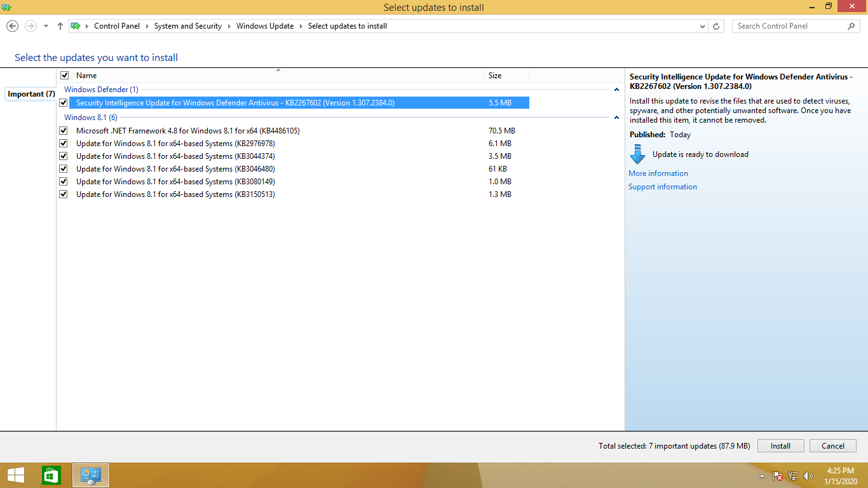Screen dimensions: 868x488
Task: Click the Back navigation arrow
Action: pos(12,26)
